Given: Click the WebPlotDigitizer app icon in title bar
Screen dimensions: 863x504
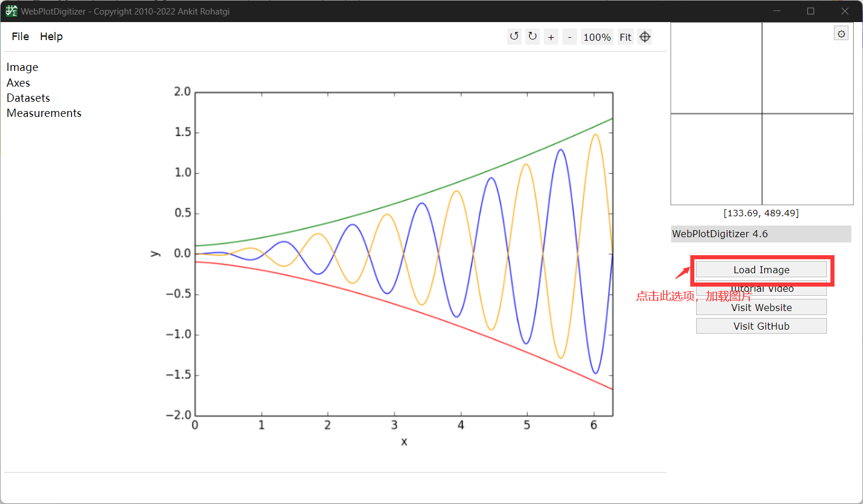Looking at the screenshot, I should [12, 11].
